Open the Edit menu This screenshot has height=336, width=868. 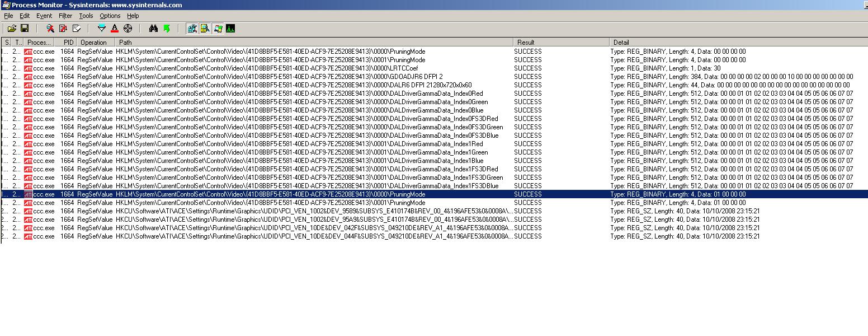click(25, 16)
